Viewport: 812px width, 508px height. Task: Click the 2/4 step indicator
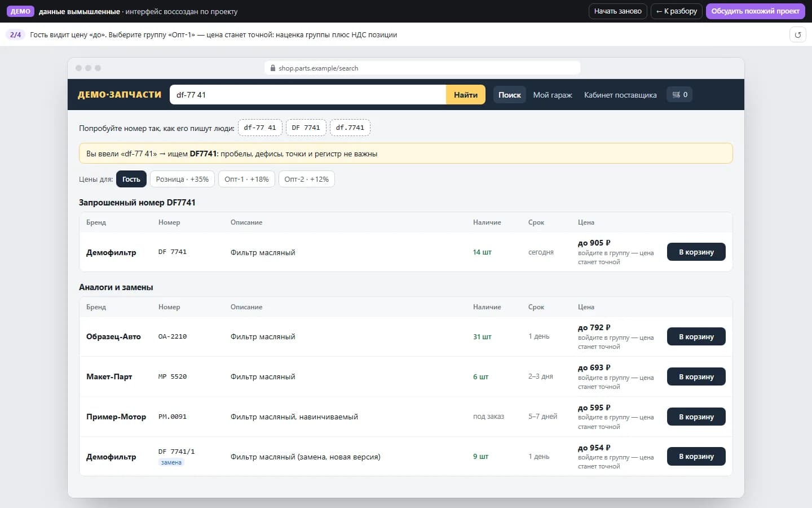tap(16, 35)
